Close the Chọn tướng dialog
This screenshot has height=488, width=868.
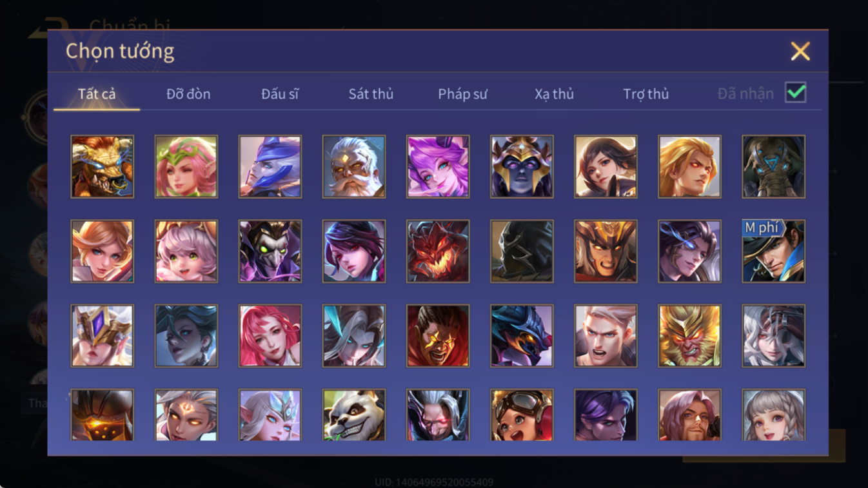(x=800, y=52)
